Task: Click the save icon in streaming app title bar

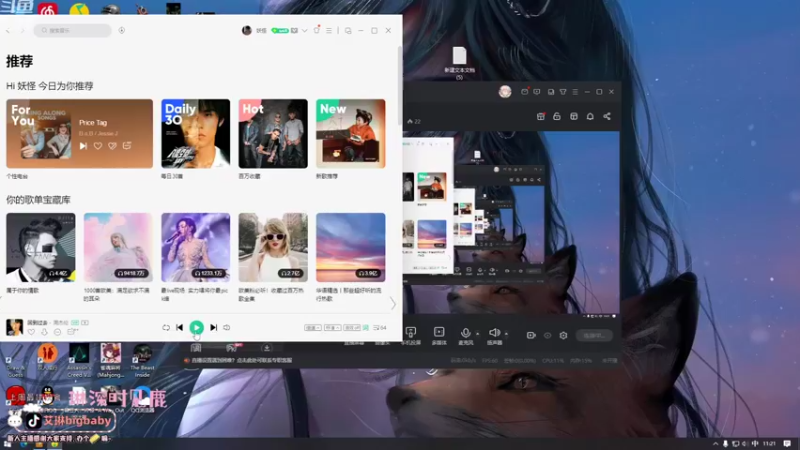Action: pyautogui.click(x=551, y=92)
